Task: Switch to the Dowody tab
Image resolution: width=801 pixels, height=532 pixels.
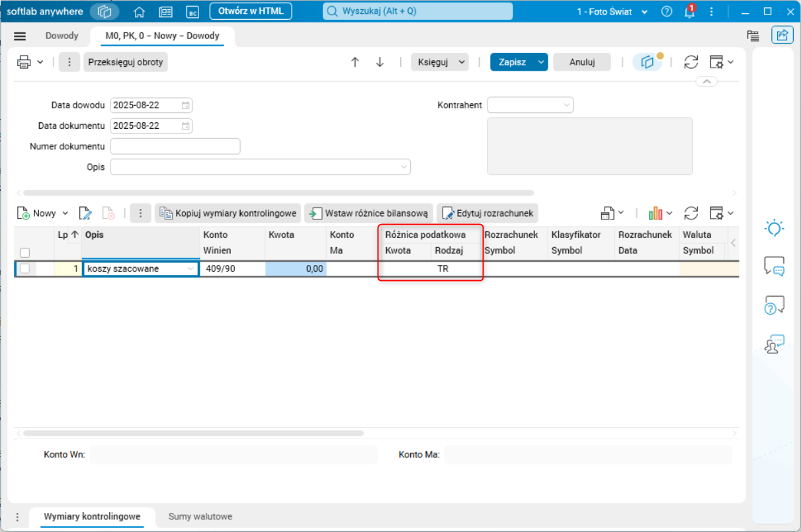Action: (x=62, y=36)
